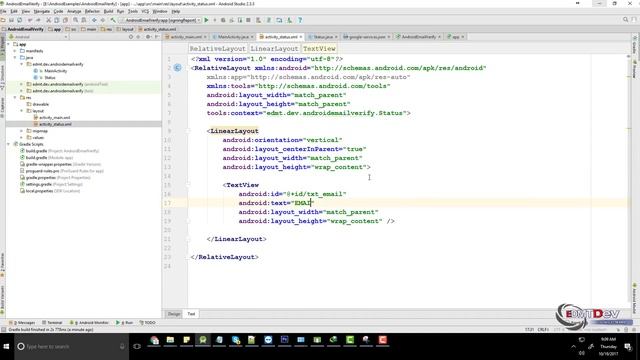Collapse the app module node
The height and width of the screenshot is (360, 640).
9,44
